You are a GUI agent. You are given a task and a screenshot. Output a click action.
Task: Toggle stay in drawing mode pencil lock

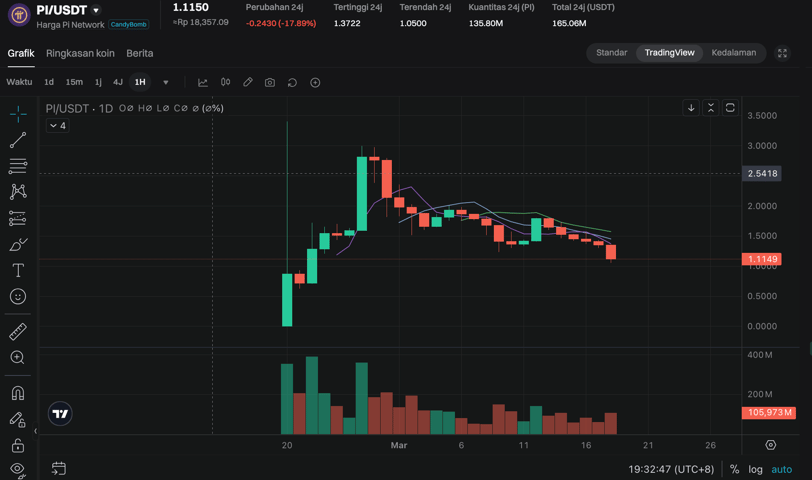coord(18,419)
